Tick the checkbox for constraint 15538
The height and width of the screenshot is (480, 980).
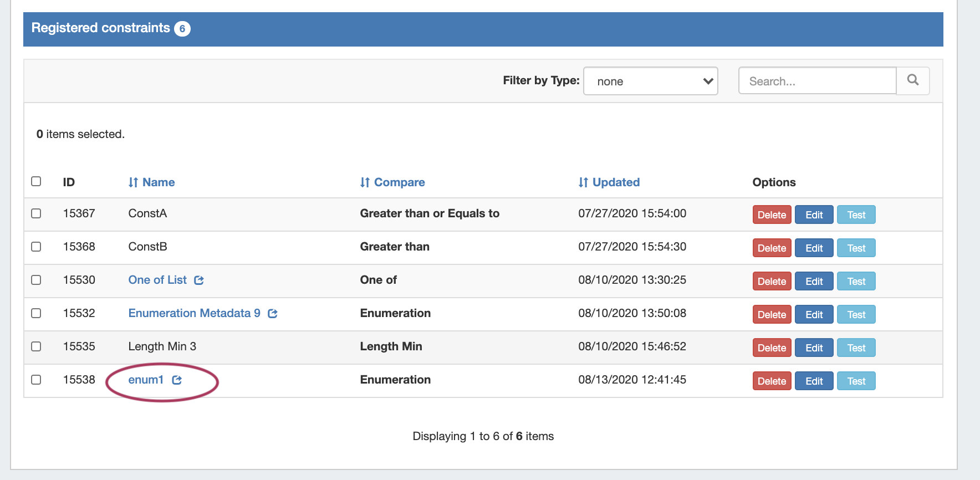pos(36,380)
